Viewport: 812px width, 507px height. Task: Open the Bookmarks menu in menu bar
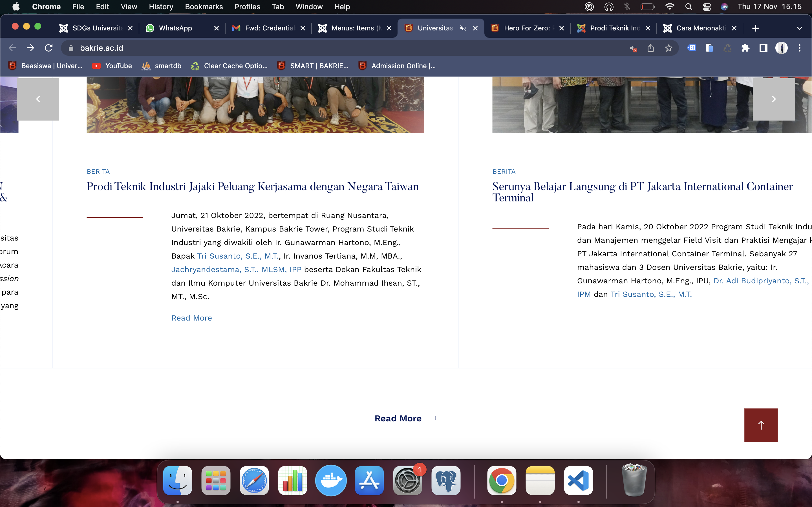[204, 7]
